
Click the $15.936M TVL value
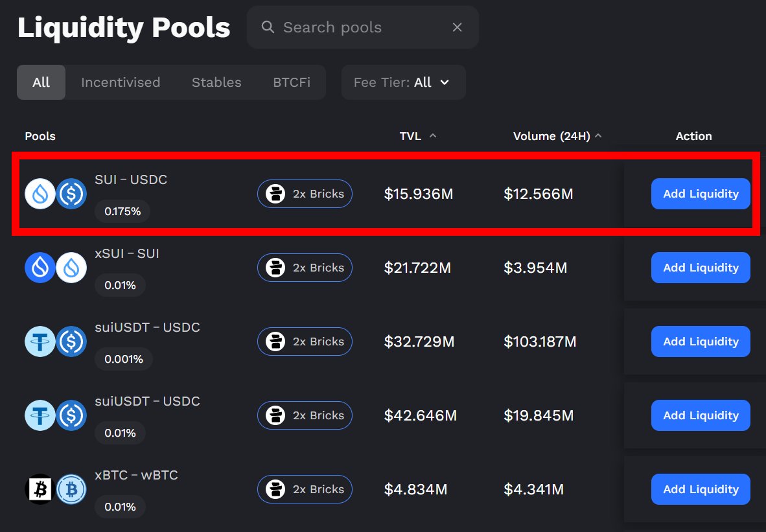coord(419,194)
